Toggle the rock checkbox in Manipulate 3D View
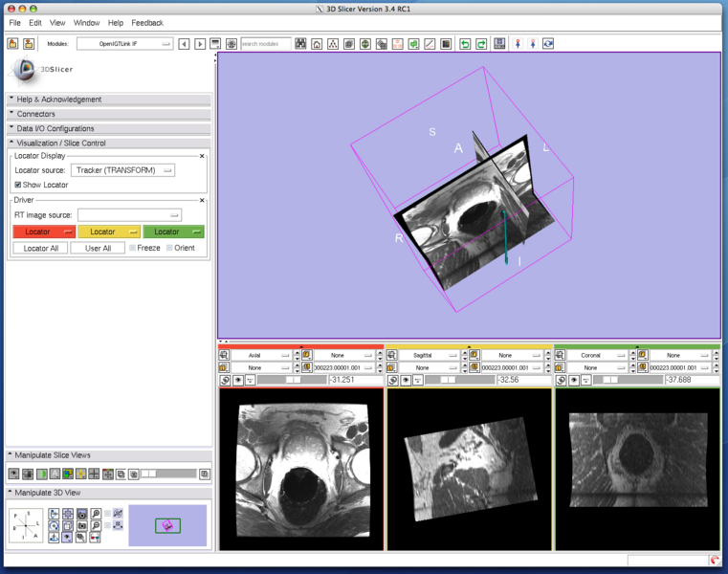 pos(108,525)
